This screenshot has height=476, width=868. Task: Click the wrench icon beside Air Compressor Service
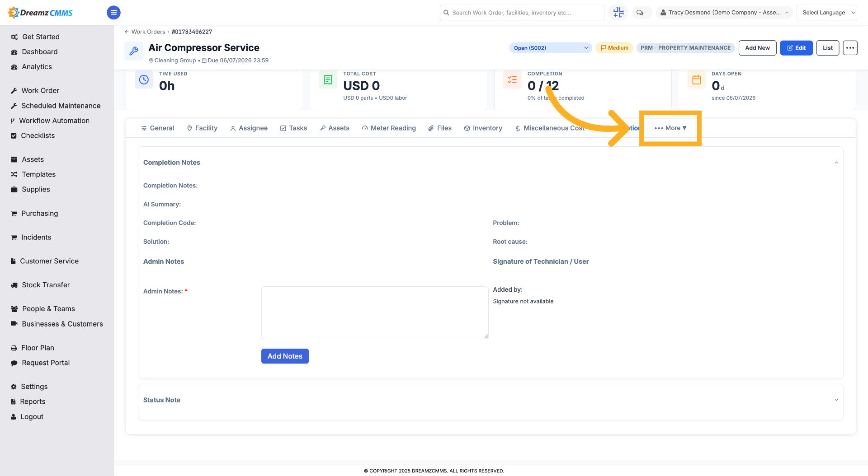[x=134, y=51]
